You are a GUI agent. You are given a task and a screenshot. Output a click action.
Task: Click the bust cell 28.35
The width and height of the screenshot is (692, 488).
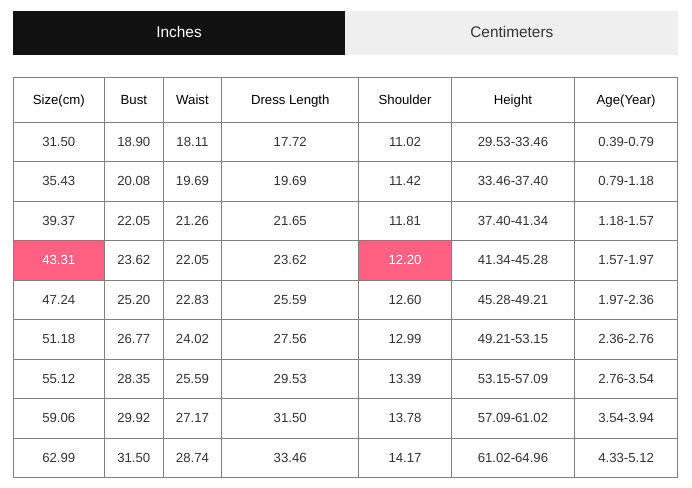[x=134, y=379]
